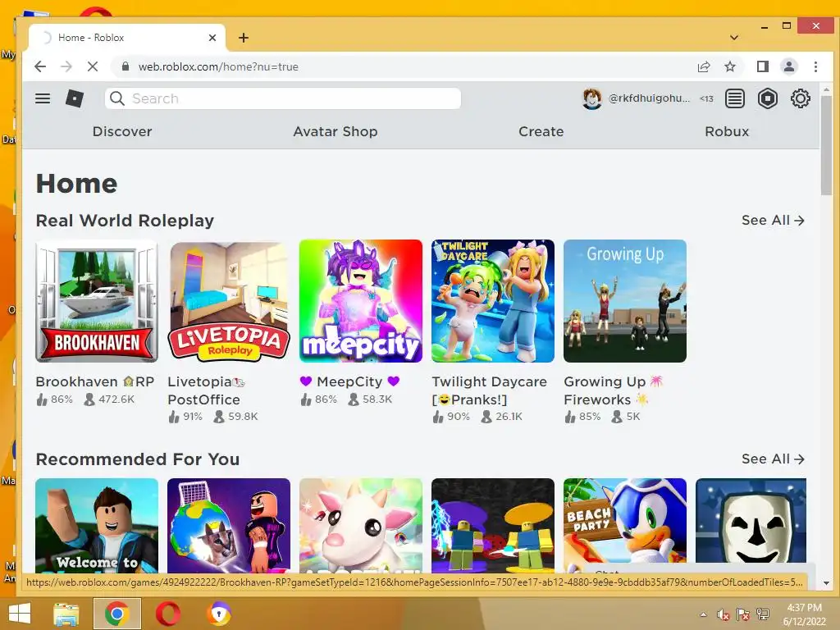The image size is (840, 630).
Task: Click the Chrome taskbar icon
Action: 116,614
